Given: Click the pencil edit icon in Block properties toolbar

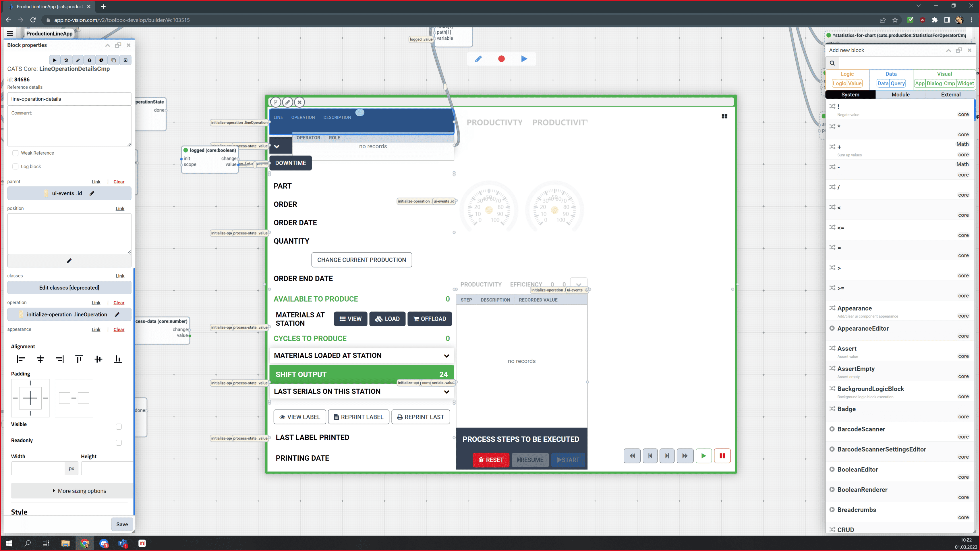Looking at the screenshot, I should (x=78, y=60).
